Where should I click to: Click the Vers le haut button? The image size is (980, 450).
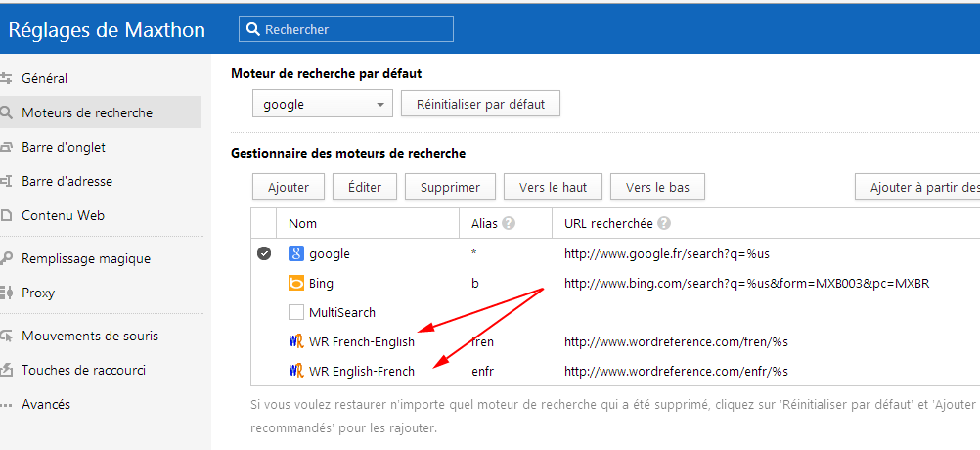pyautogui.click(x=554, y=187)
